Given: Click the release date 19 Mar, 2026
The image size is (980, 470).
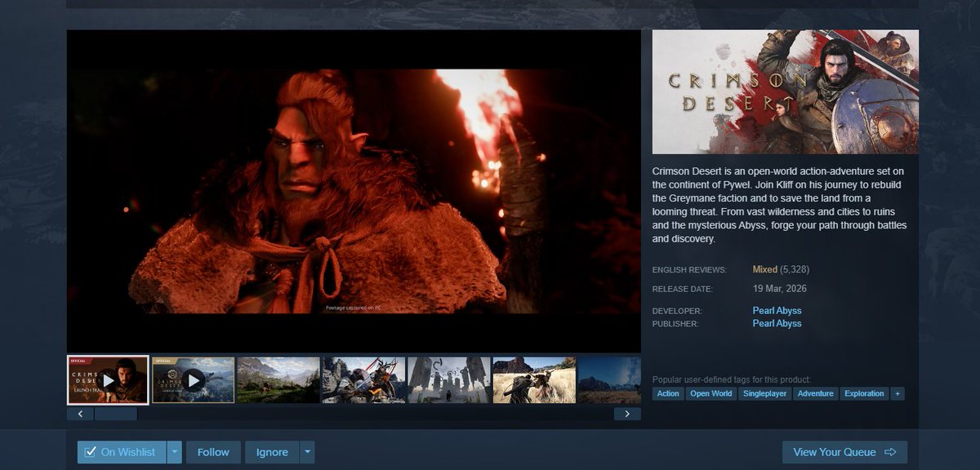Looking at the screenshot, I should point(780,289).
